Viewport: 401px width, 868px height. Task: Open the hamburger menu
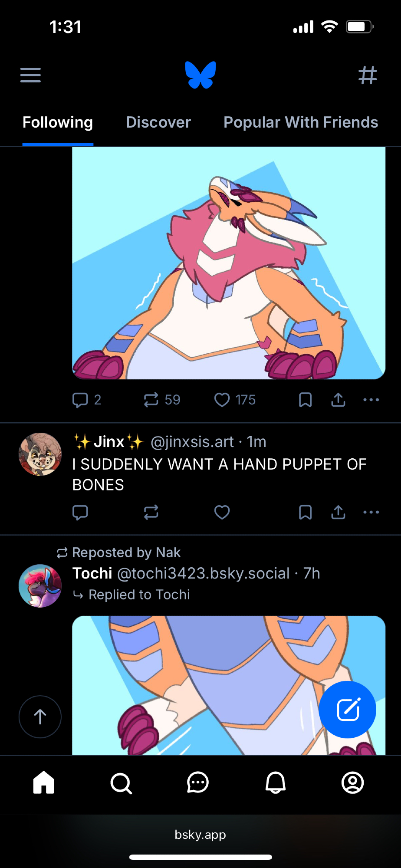coord(30,75)
